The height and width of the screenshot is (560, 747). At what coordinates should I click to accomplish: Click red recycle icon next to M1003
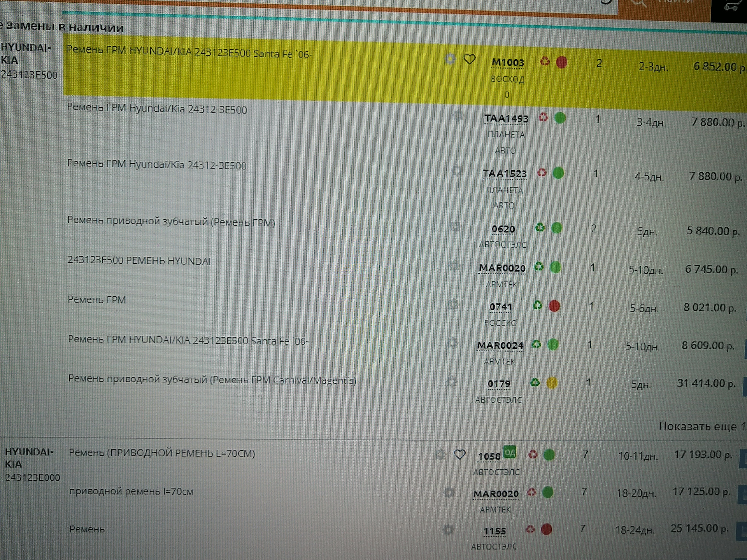coord(545,61)
